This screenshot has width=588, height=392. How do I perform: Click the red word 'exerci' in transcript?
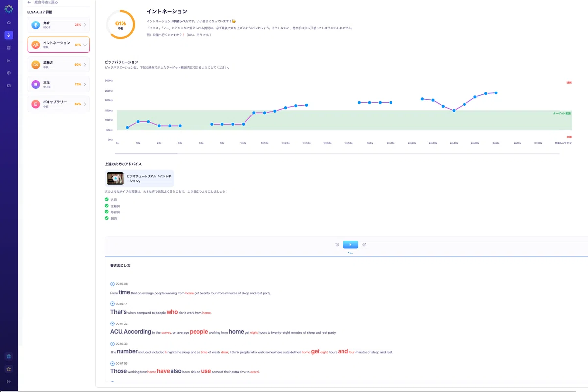[255, 372]
